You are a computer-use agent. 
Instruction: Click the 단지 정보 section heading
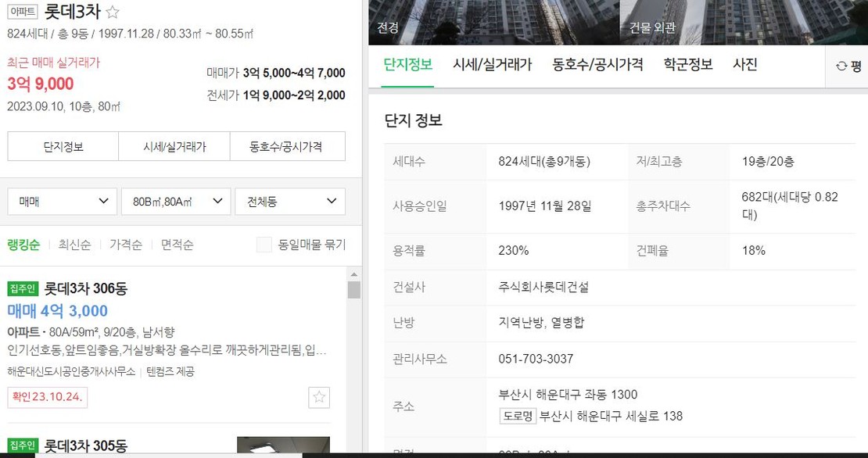click(414, 120)
